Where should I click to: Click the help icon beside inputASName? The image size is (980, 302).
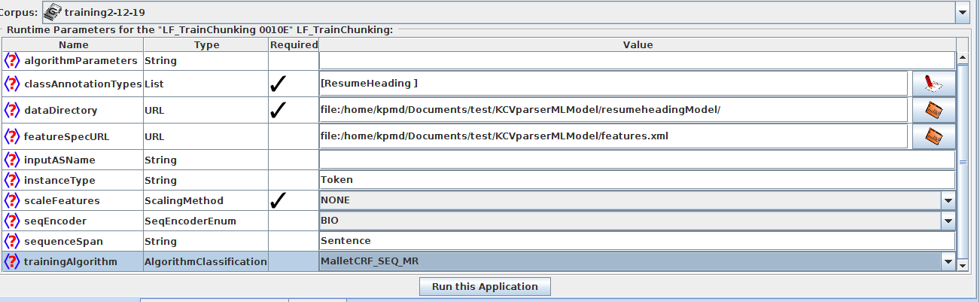click(x=12, y=160)
